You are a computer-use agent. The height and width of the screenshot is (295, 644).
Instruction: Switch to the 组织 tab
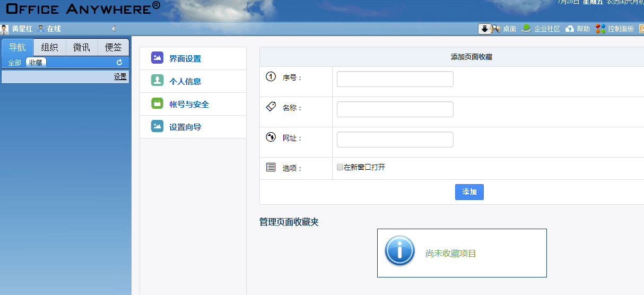50,47
